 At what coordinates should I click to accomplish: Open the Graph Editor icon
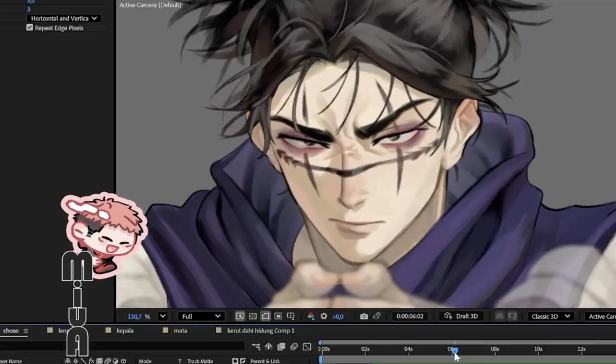pos(307,347)
